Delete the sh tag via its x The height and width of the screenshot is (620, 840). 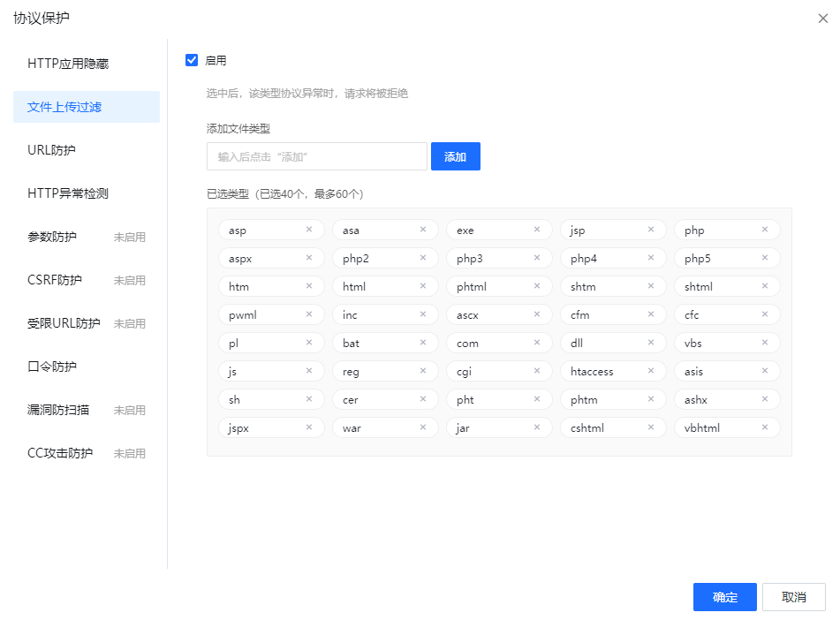click(x=309, y=398)
